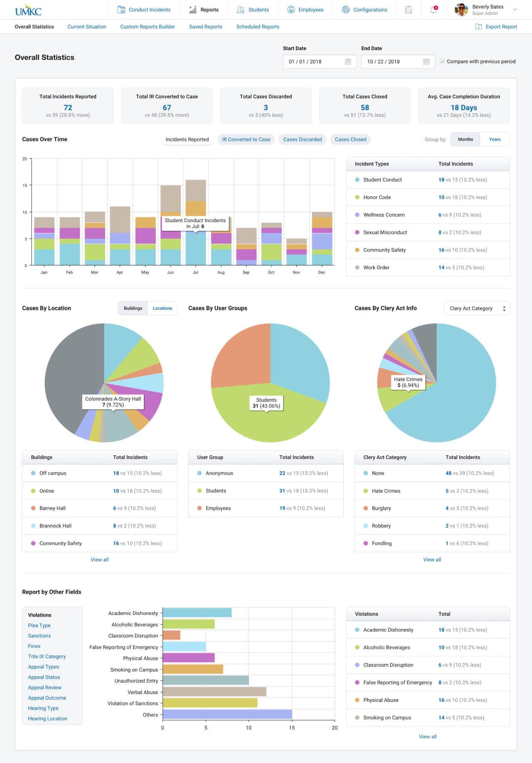Click the Students people icon
Screen dimensions: 532x763
[x=240, y=10]
